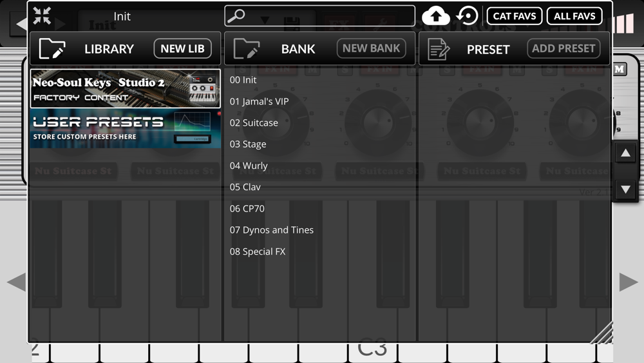The width and height of the screenshot is (644, 363).
Task: Go to previous page with the left arrow
Action: tap(17, 282)
